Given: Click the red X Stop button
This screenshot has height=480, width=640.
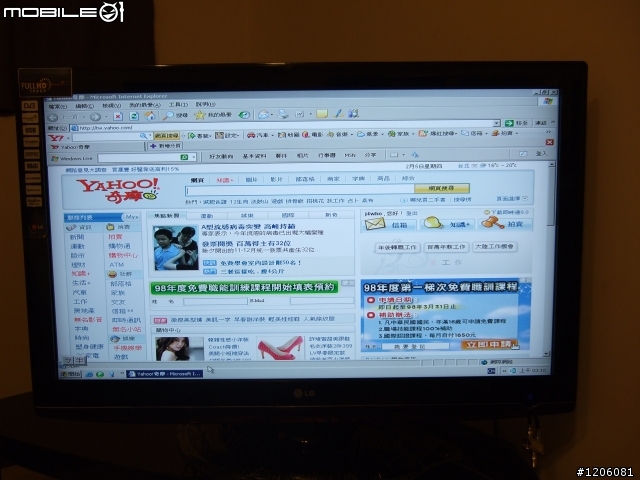Looking at the screenshot, I should (x=118, y=116).
